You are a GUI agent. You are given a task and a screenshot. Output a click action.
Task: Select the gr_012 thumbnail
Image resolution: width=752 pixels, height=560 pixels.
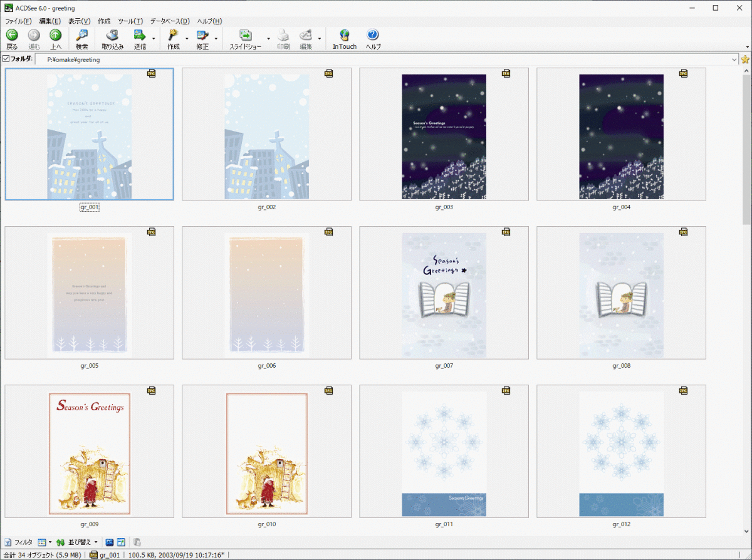click(x=621, y=451)
